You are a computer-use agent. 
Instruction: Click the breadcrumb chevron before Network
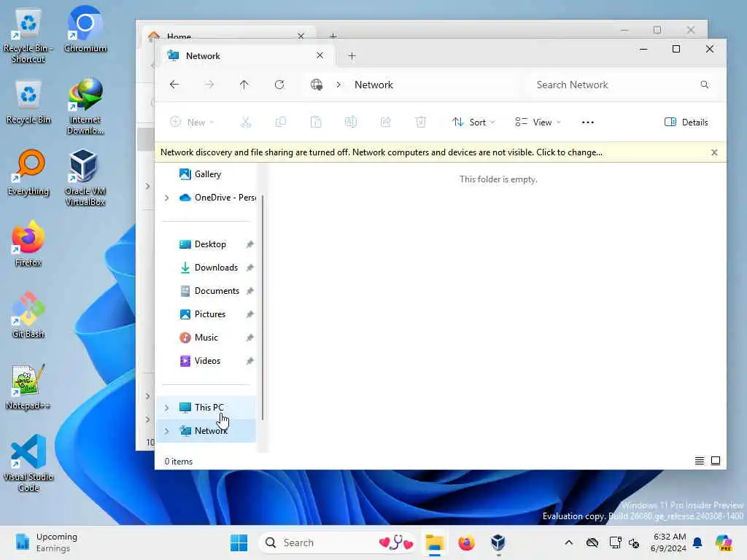pos(338,85)
